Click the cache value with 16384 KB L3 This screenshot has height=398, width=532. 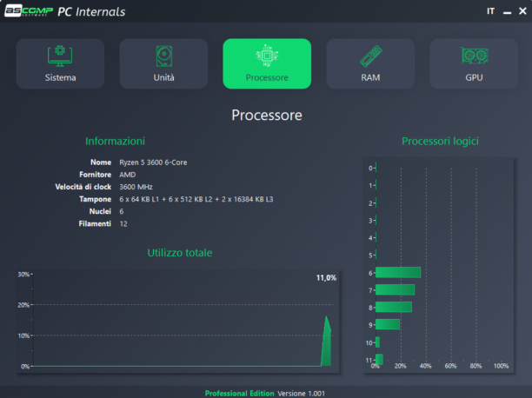[196, 199]
